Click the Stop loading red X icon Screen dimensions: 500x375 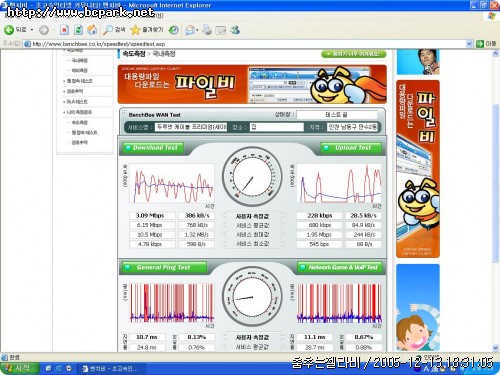click(x=64, y=30)
